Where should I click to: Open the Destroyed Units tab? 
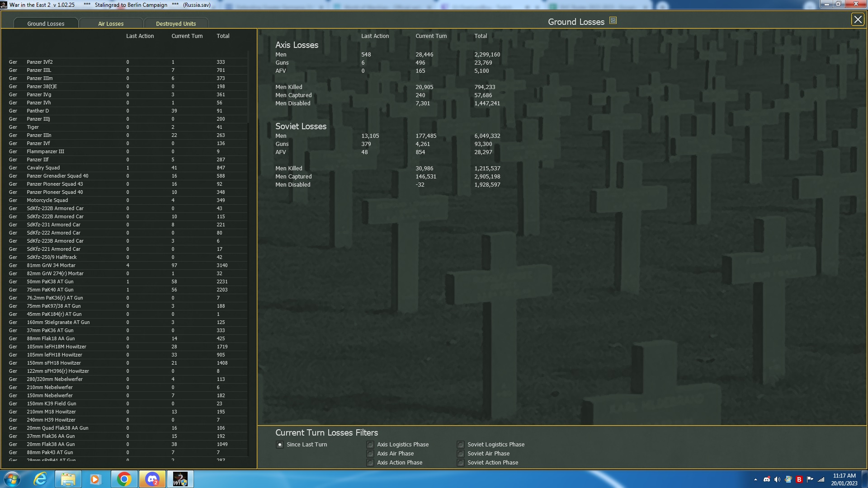(x=176, y=23)
